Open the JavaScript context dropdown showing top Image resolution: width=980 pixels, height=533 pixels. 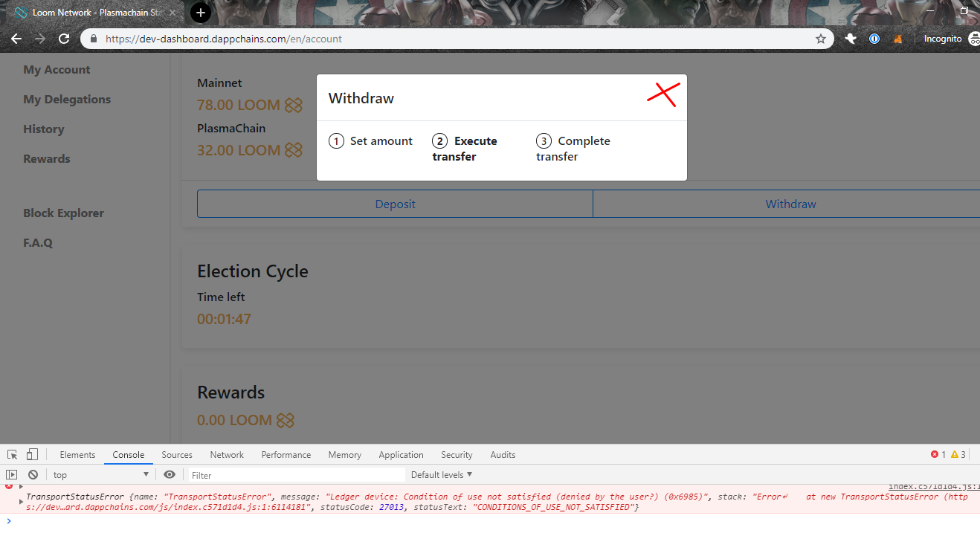(100, 474)
